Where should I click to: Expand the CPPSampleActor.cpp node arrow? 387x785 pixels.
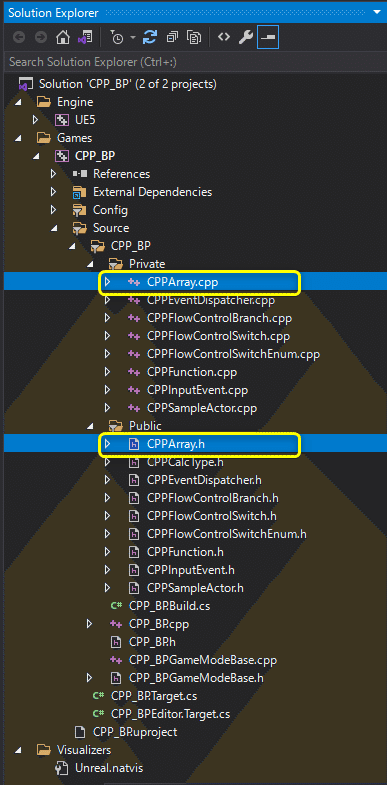108,408
